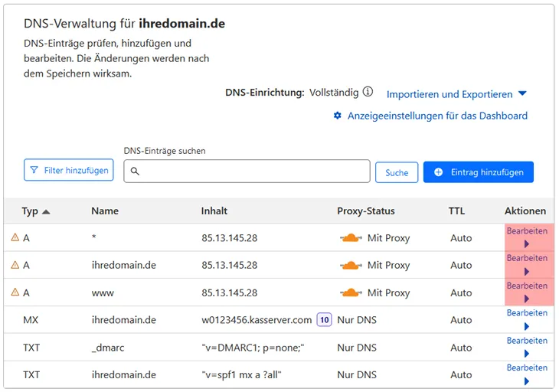
Task: Click the orange proxy cloud in the www row
Action: click(351, 292)
